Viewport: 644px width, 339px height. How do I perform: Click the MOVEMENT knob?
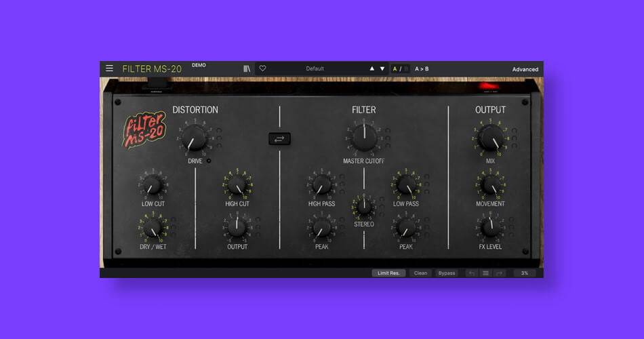click(490, 185)
